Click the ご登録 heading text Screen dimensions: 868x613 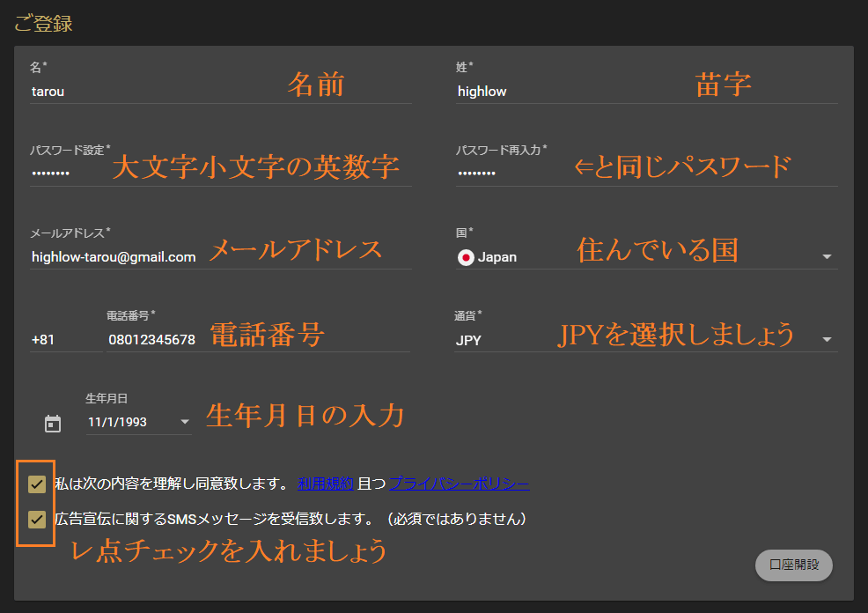(x=43, y=23)
